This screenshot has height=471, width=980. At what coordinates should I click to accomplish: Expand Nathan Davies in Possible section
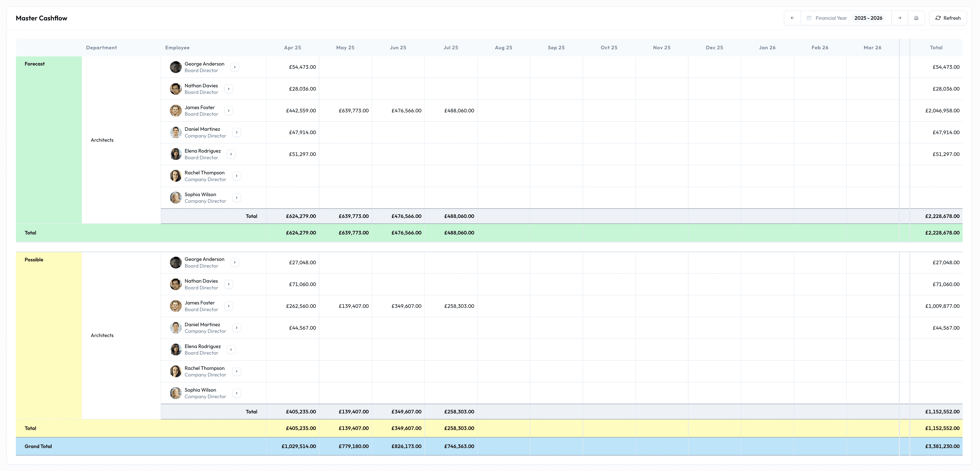[229, 284]
